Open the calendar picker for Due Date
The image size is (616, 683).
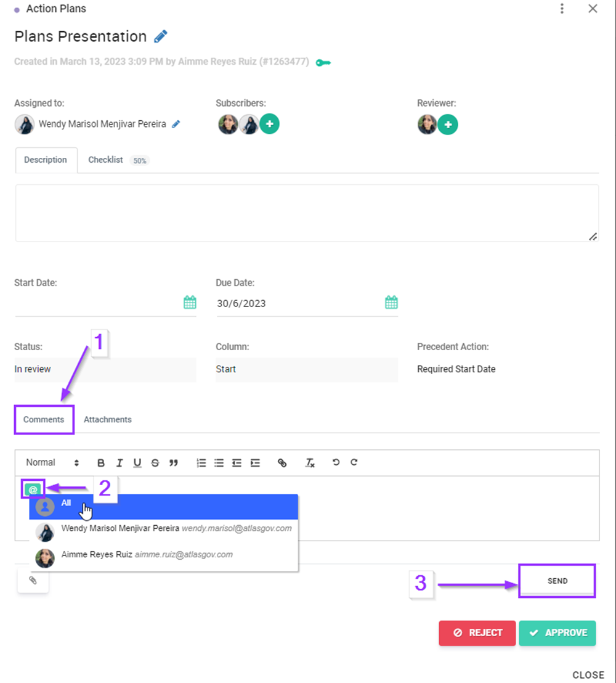pos(391,302)
